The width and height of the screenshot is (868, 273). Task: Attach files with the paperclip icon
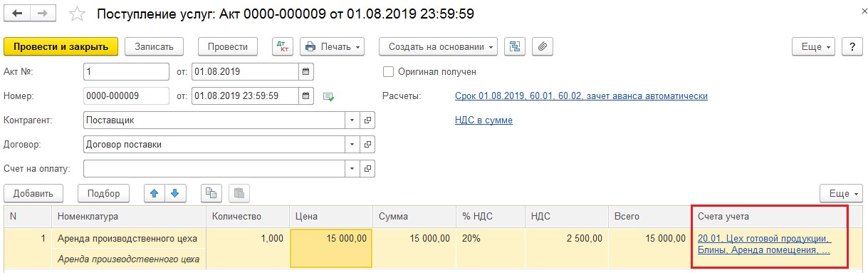(x=543, y=47)
